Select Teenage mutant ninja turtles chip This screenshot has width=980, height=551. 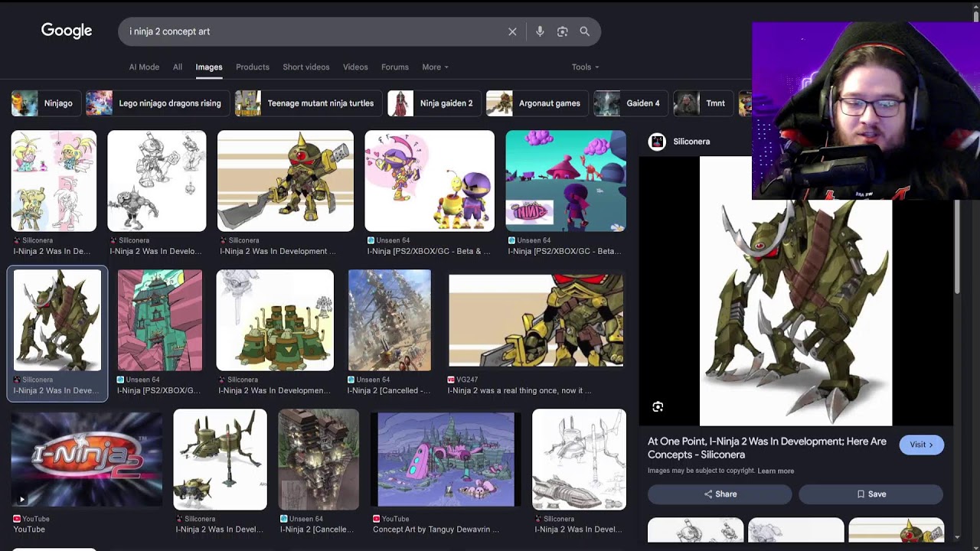tap(308, 103)
